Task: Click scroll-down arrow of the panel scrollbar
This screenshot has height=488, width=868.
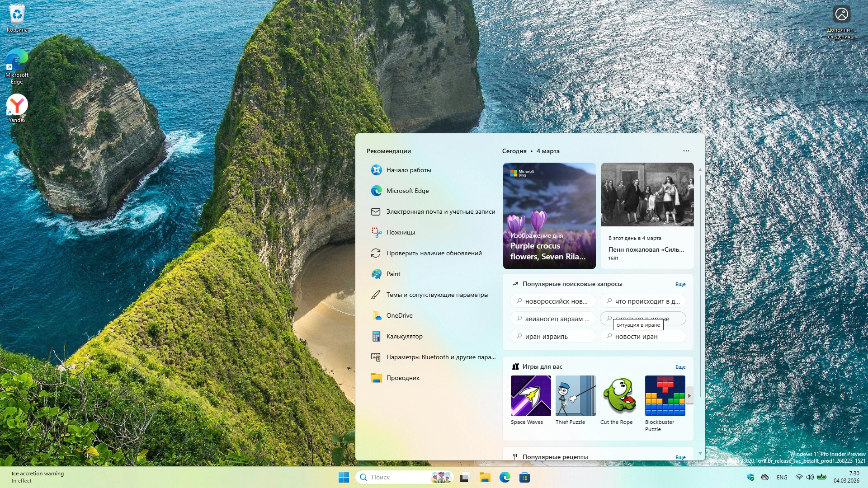Action: pos(700,453)
